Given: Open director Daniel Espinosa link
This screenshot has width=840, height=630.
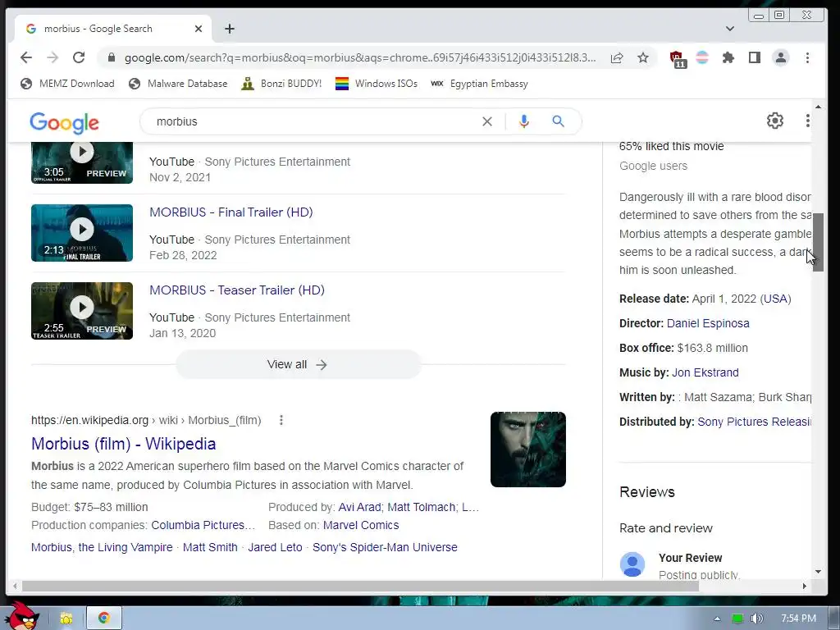Looking at the screenshot, I should tap(708, 323).
